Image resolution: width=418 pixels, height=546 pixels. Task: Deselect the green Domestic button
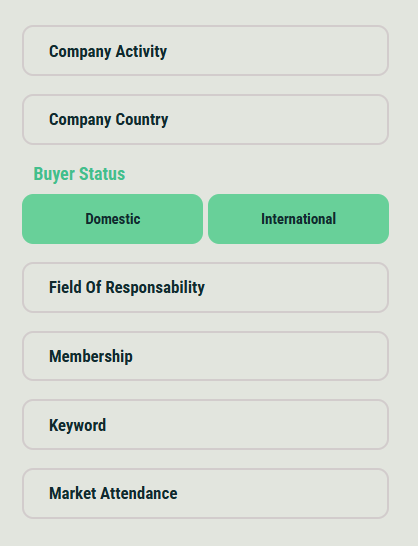click(113, 219)
